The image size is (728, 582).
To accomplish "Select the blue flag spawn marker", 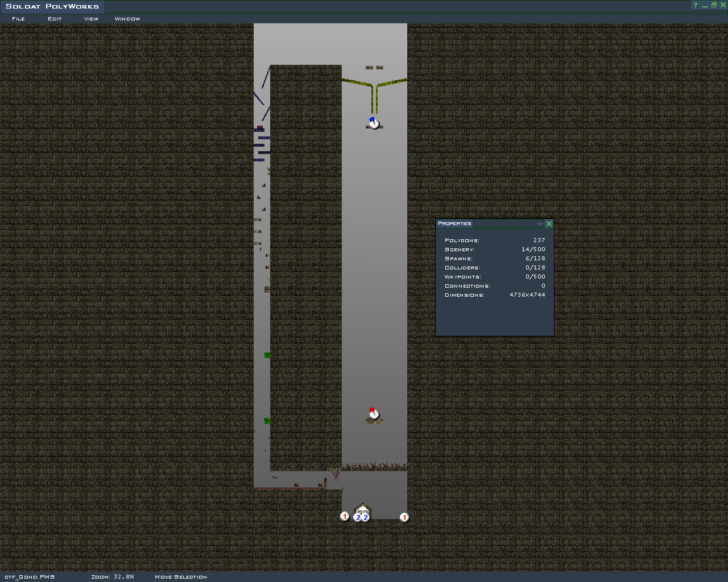I will pyautogui.click(x=374, y=123).
